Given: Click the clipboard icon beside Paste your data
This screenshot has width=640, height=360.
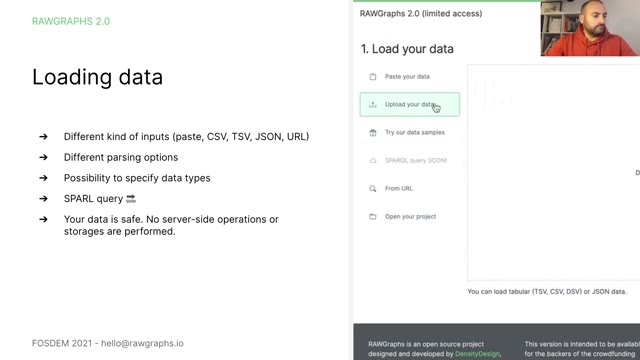Looking at the screenshot, I should point(373,77).
